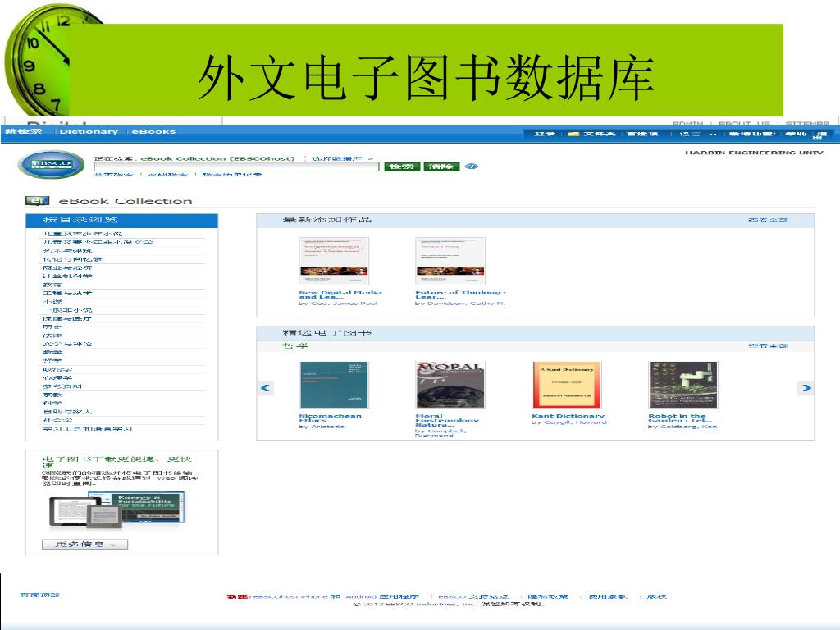Screen dimensions: 840x630
Task: Open the 检索历史记录 search history link
Action: (x=232, y=175)
